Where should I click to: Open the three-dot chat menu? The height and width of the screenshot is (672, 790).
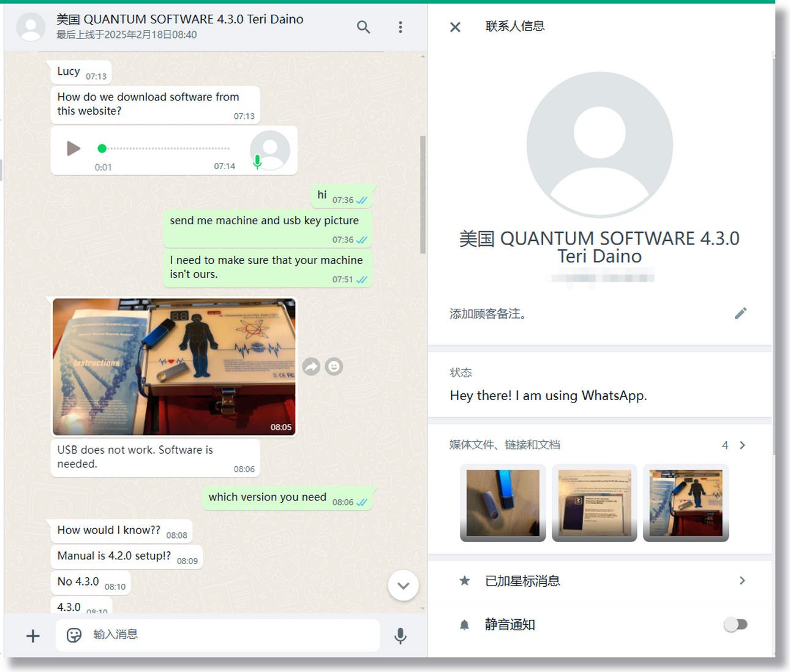pos(401,27)
